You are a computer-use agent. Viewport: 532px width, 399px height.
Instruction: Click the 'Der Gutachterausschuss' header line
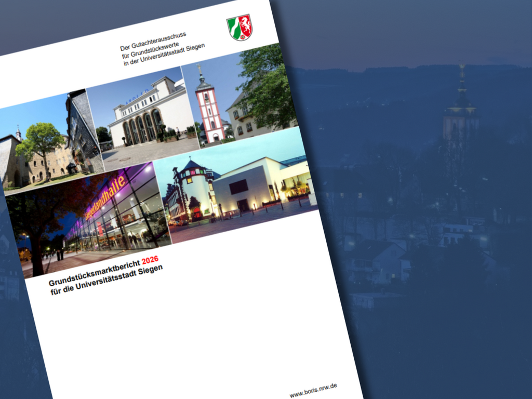[x=153, y=42]
